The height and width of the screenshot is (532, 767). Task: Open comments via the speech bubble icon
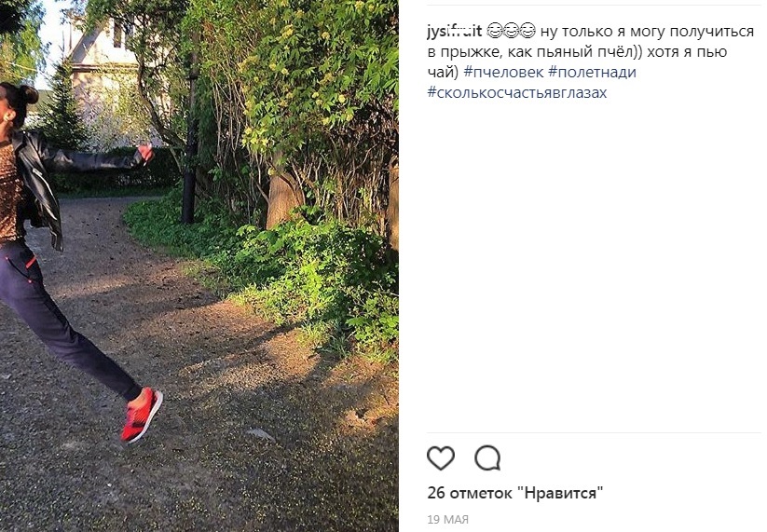(x=487, y=457)
